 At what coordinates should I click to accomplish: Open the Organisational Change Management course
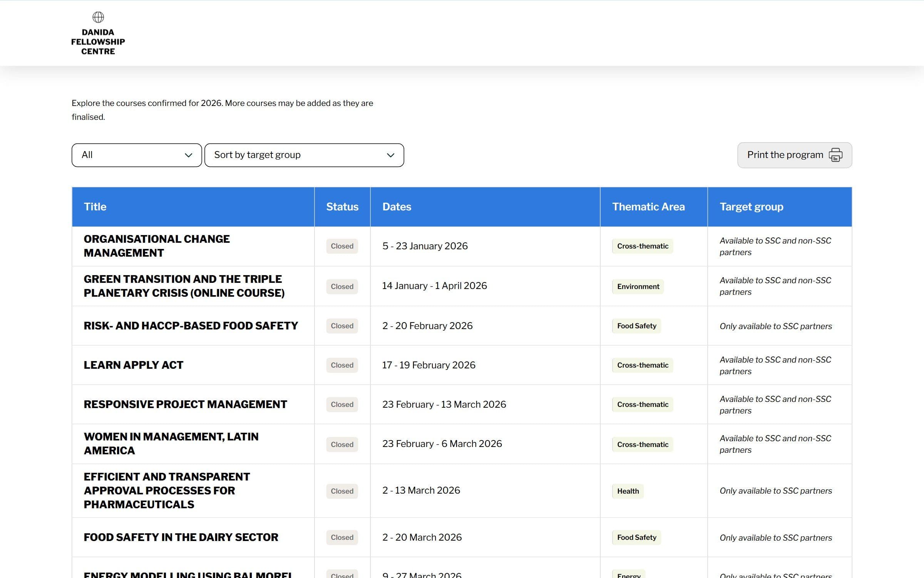(x=157, y=246)
